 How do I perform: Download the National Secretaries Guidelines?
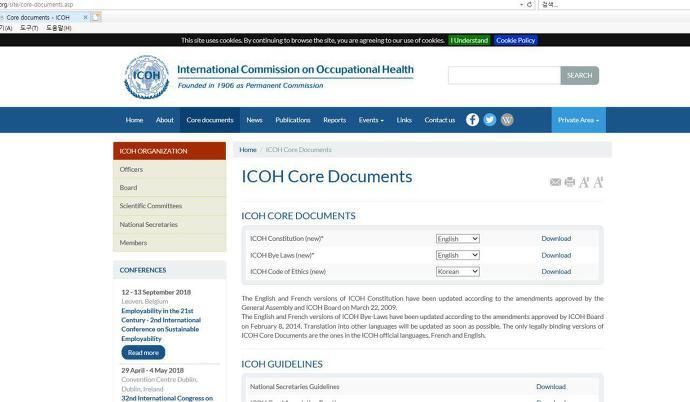(551, 387)
